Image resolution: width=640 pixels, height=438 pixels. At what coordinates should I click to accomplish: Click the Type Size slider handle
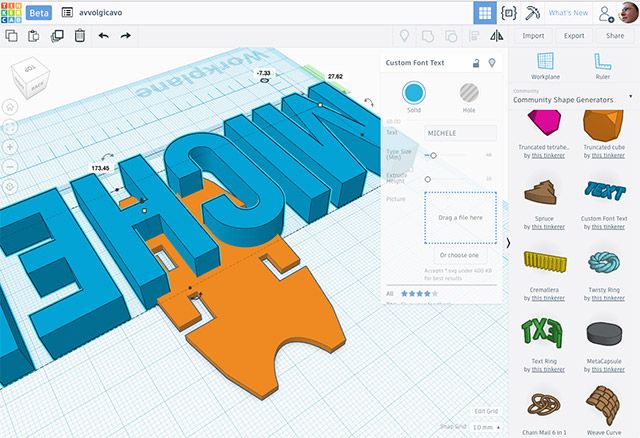[x=433, y=155]
